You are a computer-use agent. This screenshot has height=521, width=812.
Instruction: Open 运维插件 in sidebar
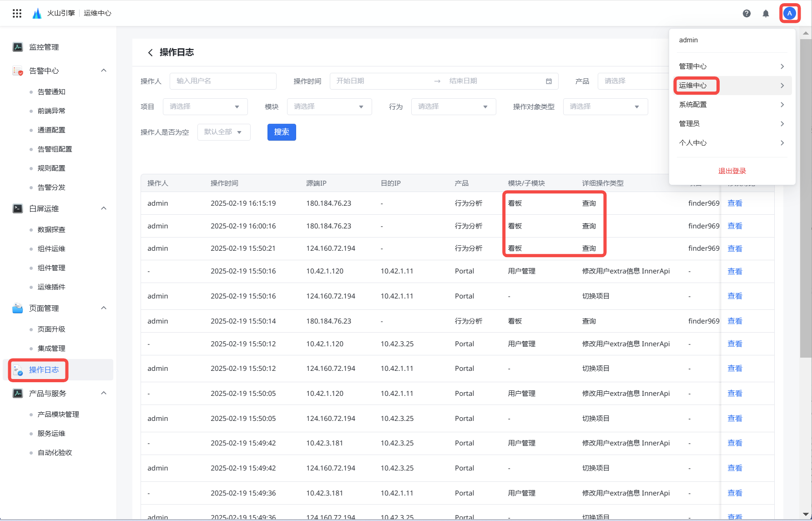point(51,287)
